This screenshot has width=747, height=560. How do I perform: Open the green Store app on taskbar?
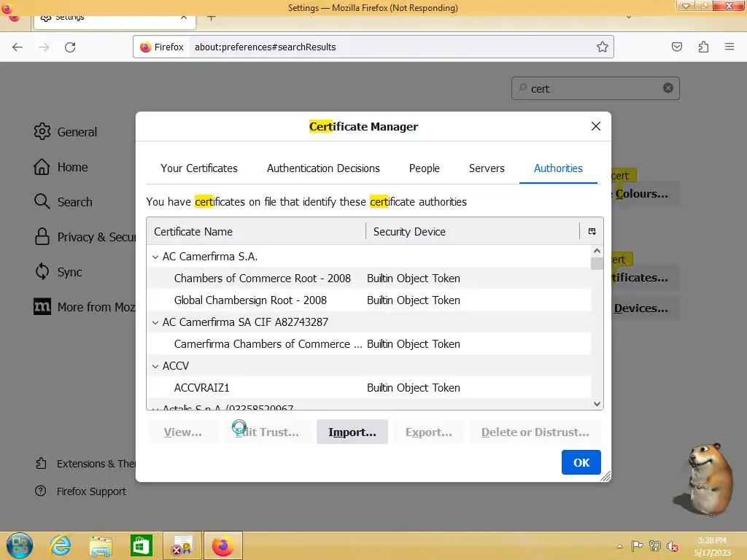coord(142,545)
